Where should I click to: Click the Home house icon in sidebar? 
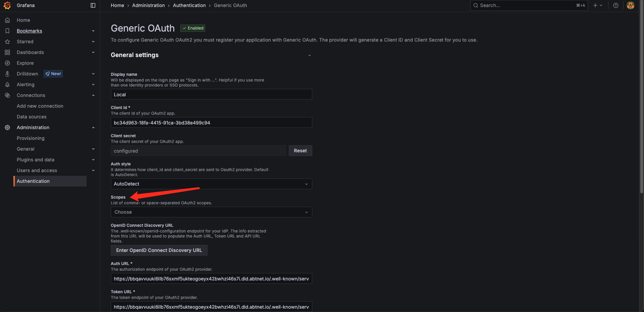coord(7,20)
